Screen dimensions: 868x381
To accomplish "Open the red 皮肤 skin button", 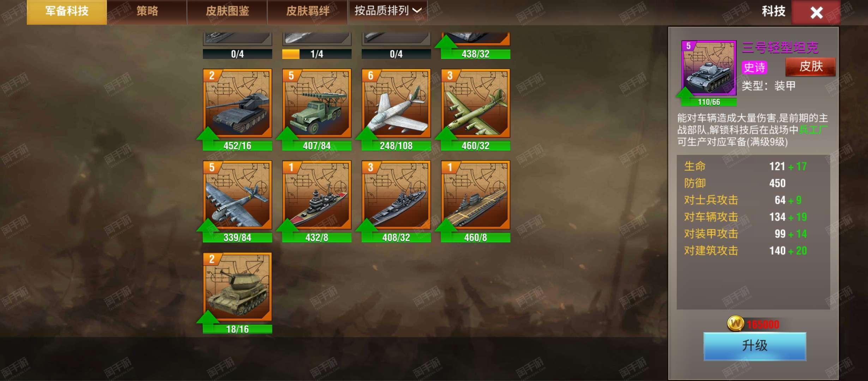I will (810, 67).
